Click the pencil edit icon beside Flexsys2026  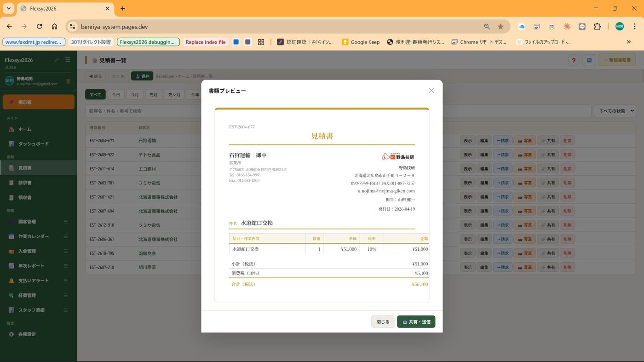click(x=57, y=60)
